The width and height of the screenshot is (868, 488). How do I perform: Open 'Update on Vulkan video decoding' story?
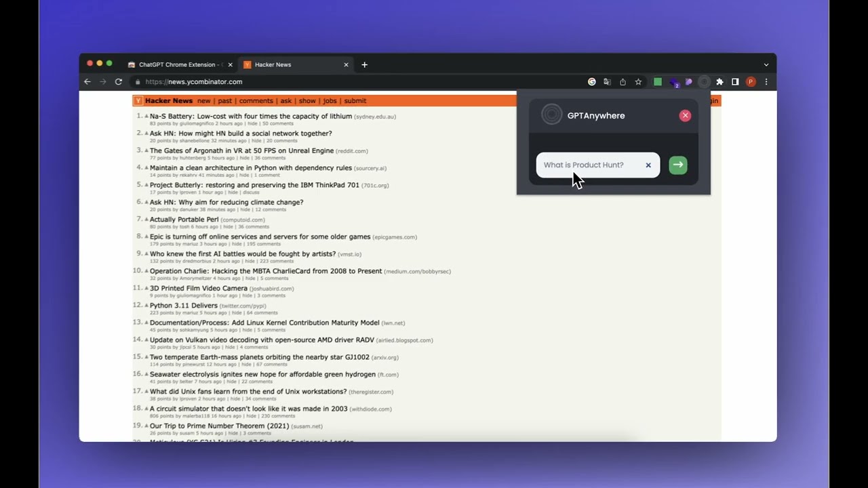(x=262, y=340)
